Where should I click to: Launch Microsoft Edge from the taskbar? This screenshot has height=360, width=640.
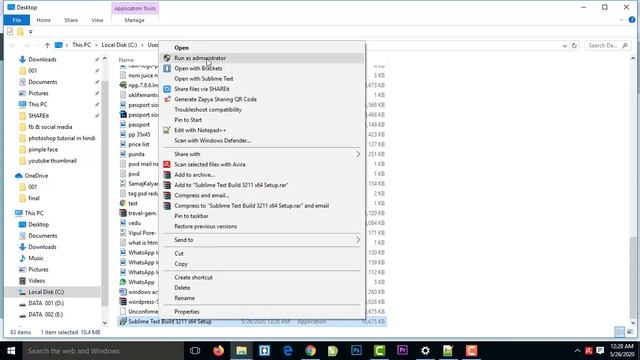coord(288,351)
